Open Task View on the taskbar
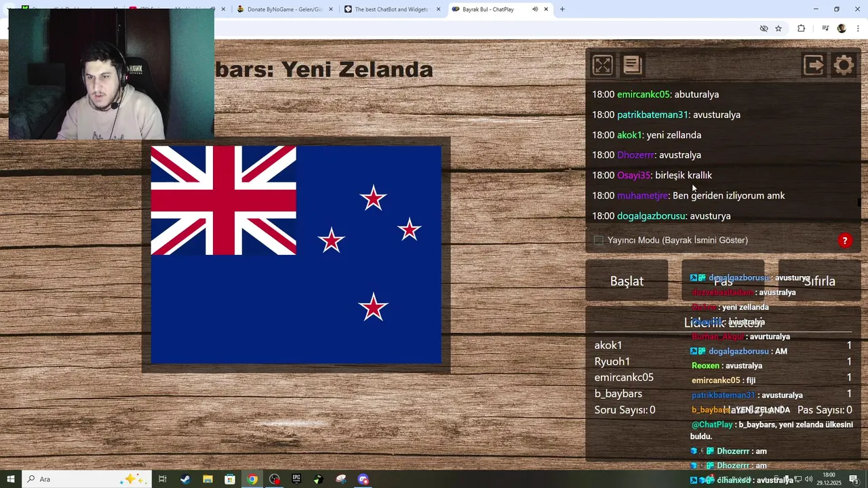Screen dimensions: 868x488 (x=163, y=479)
